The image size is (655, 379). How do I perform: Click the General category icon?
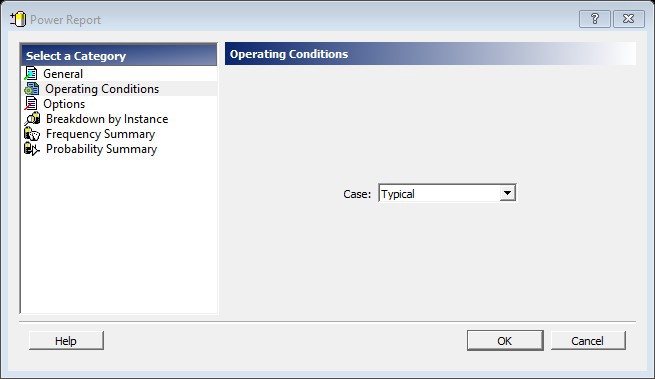[x=31, y=74]
